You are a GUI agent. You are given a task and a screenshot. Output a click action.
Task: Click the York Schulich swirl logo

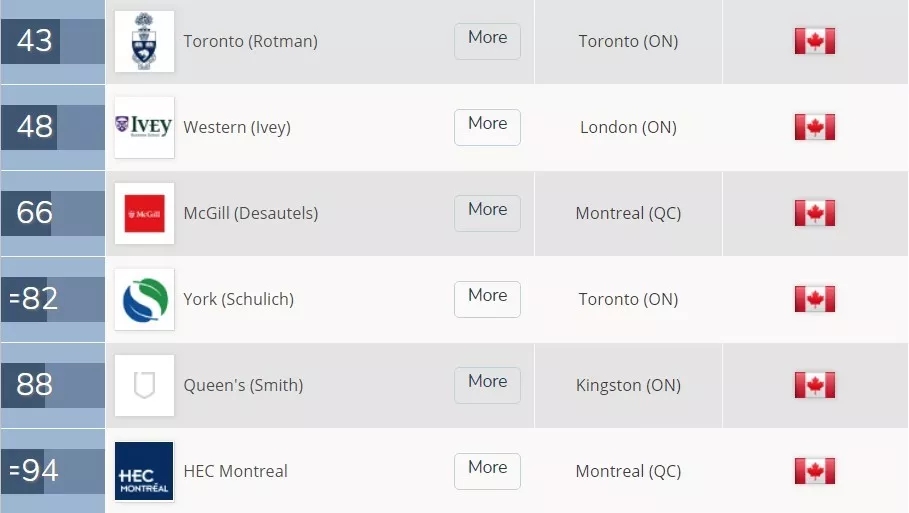(144, 299)
